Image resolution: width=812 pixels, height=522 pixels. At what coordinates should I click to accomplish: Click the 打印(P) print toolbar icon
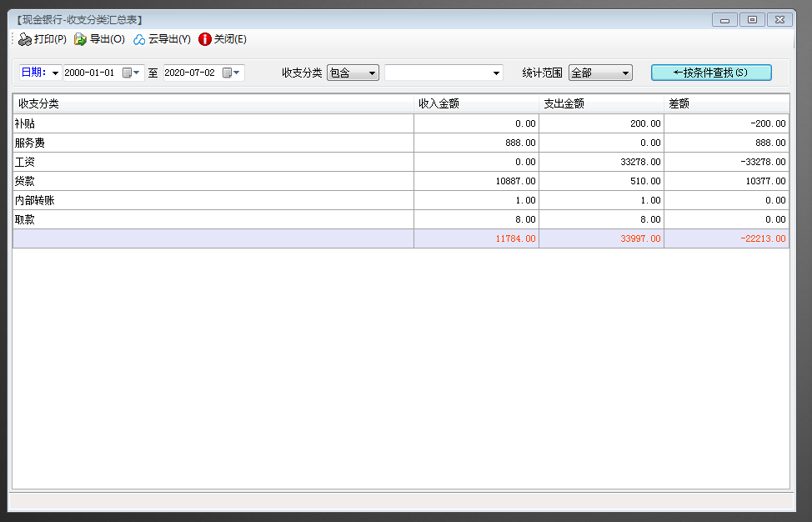click(26, 39)
